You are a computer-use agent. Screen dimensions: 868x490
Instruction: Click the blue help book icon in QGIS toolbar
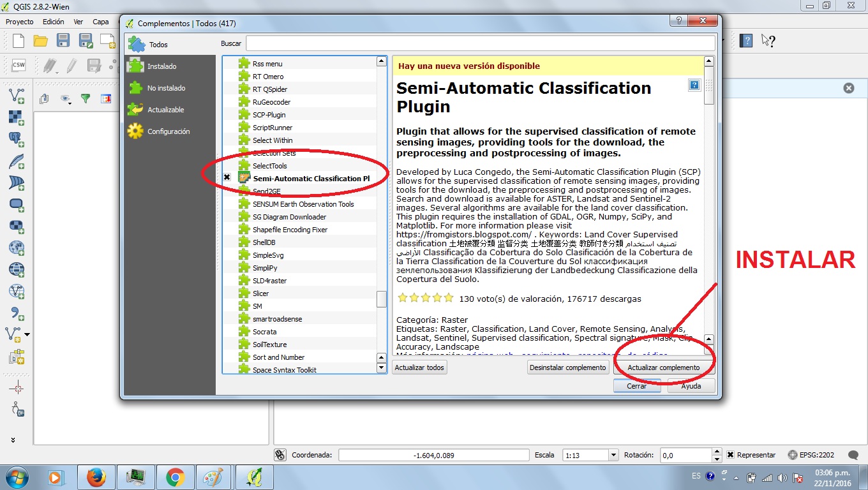[x=745, y=41]
